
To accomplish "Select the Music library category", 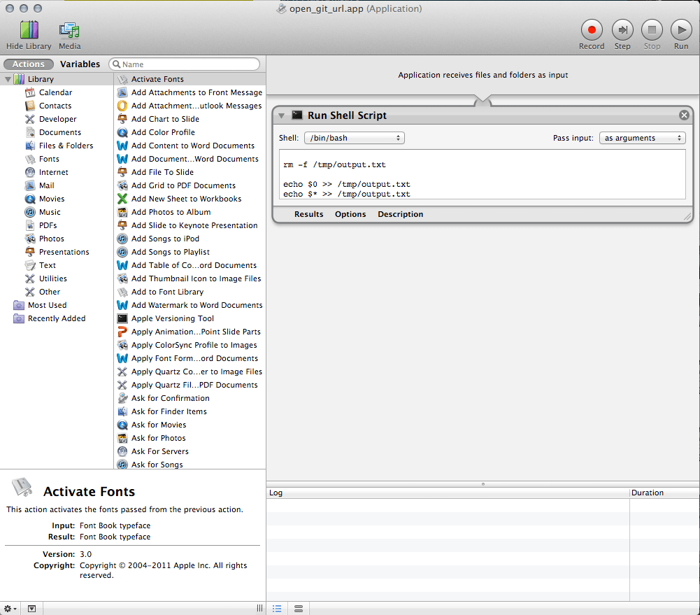I will click(x=50, y=212).
